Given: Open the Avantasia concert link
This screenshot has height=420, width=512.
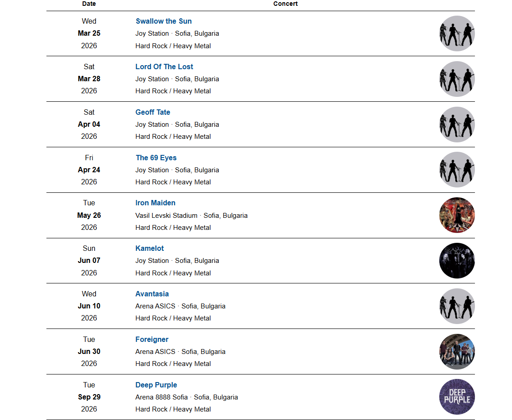Looking at the screenshot, I should pyautogui.click(x=152, y=294).
